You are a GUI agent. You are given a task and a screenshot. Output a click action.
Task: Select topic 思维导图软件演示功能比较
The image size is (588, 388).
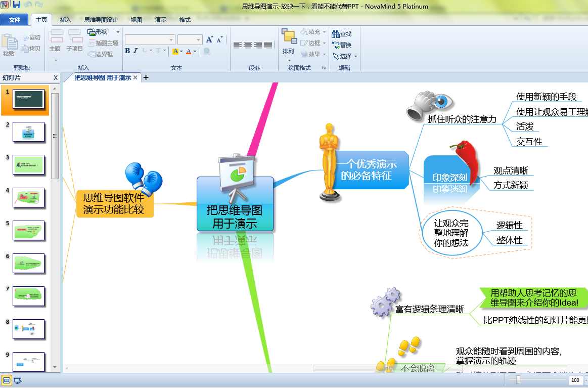[x=114, y=204]
